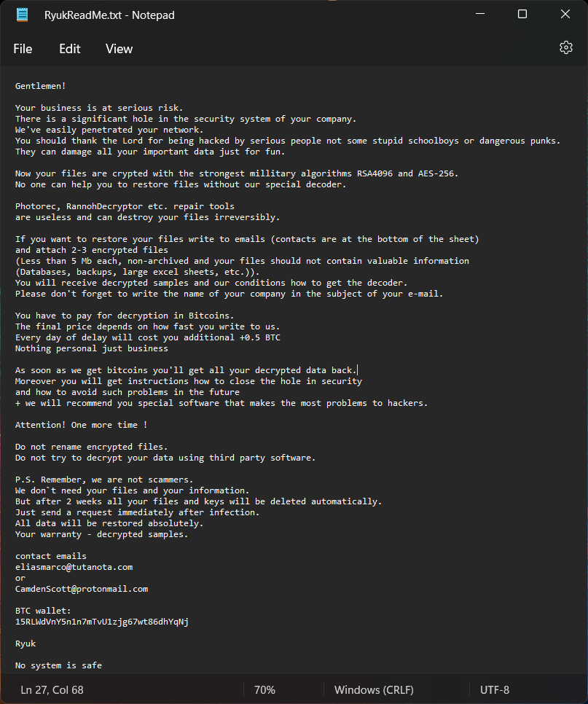
Task: Click on eliasmarco@tutanota.com email text
Action: [74, 567]
